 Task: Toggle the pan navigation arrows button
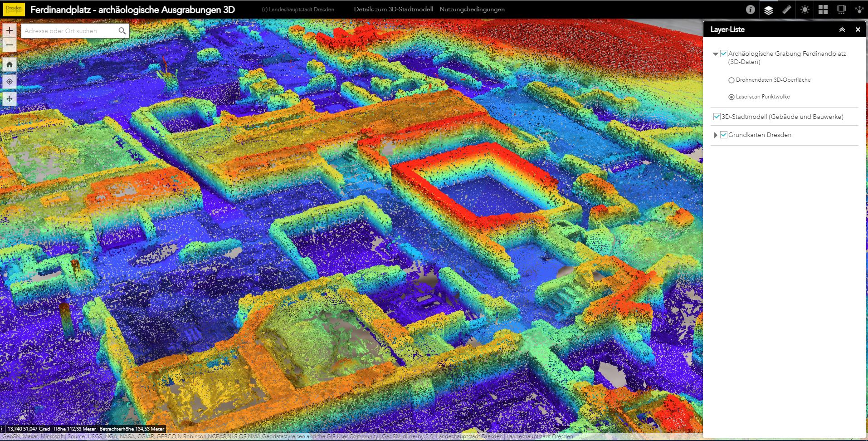tap(10, 99)
